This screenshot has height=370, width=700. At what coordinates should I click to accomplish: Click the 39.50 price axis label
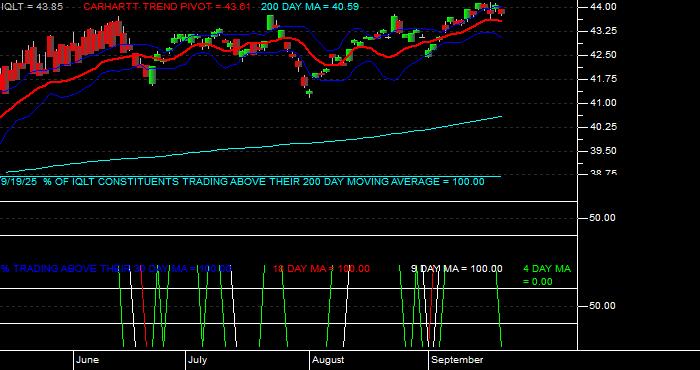603,151
